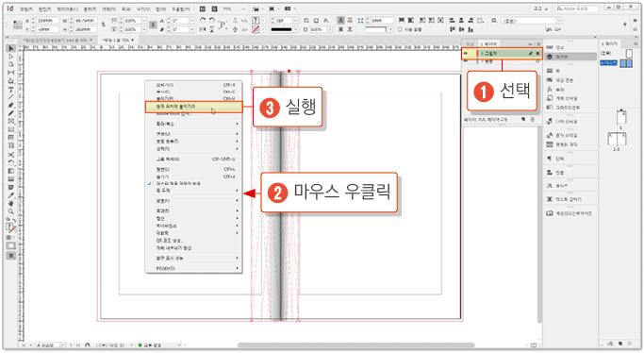
Task: Select the Gap tool
Action: [11, 73]
